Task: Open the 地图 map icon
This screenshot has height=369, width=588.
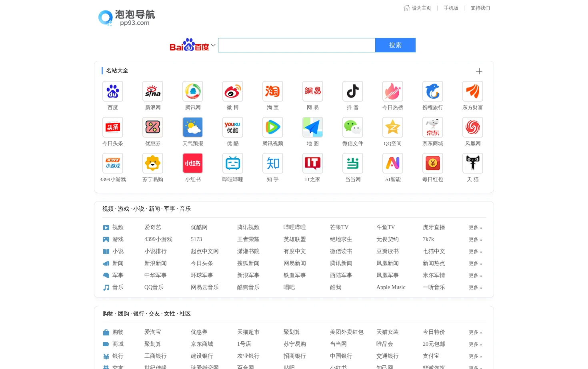Action: click(313, 127)
